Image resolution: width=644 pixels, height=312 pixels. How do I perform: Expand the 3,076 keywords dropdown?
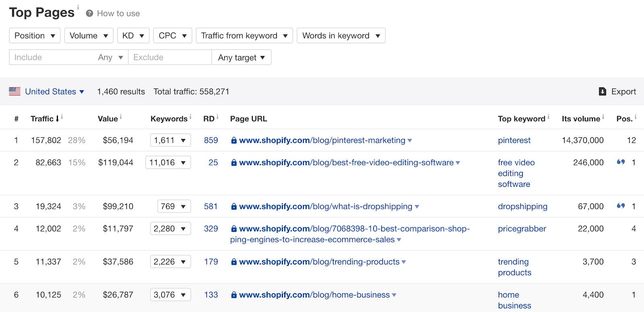(x=170, y=294)
